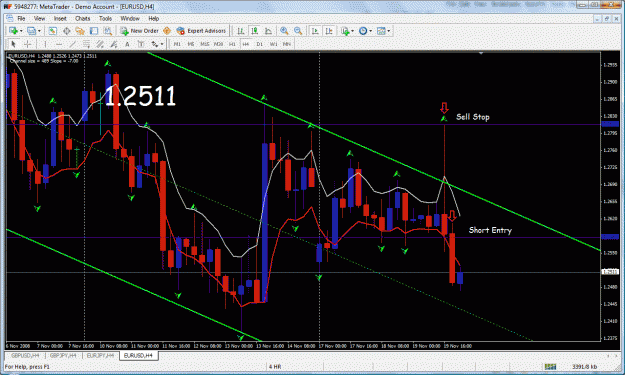The width and height of the screenshot is (625, 375).
Task: Expand the New Chart dropdown arrow
Action: [21, 31]
